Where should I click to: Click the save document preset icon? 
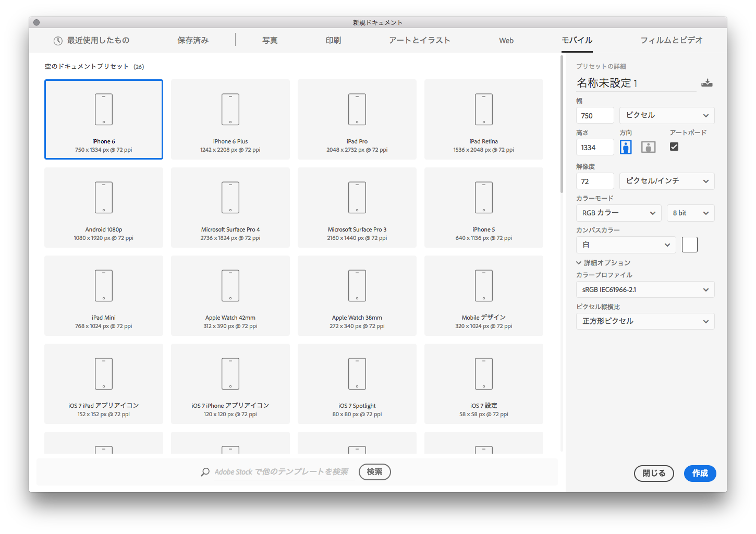(707, 82)
